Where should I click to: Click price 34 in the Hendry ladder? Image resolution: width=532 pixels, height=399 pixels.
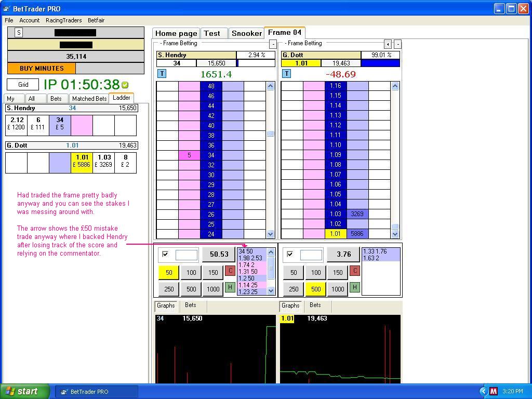[211, 155]
